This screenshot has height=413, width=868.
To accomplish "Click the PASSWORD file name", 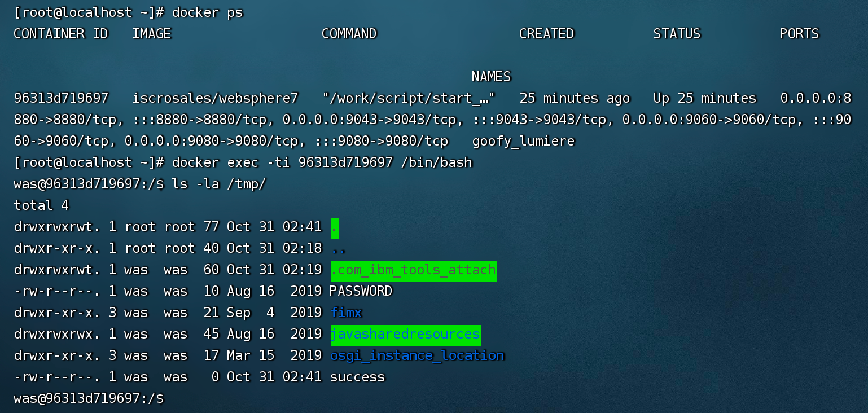I will 361,292.
